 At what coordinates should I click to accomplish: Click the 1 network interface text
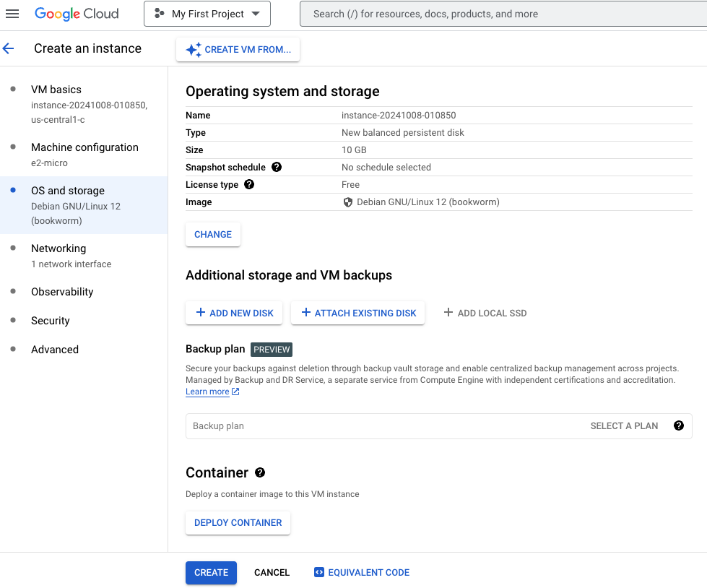pyautogui.click(x=71, y=264)
